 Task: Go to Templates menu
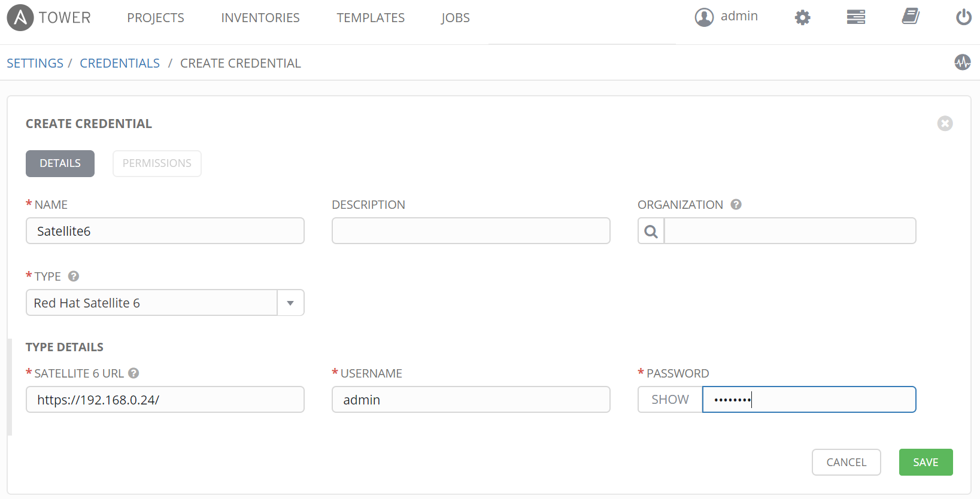[x=371, y=18]
